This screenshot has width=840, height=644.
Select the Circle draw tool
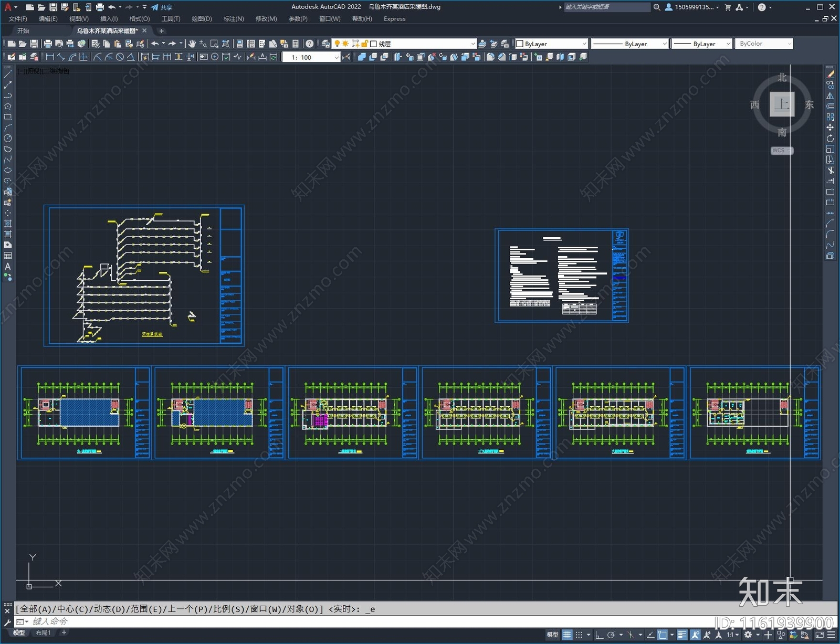(7, 139)
